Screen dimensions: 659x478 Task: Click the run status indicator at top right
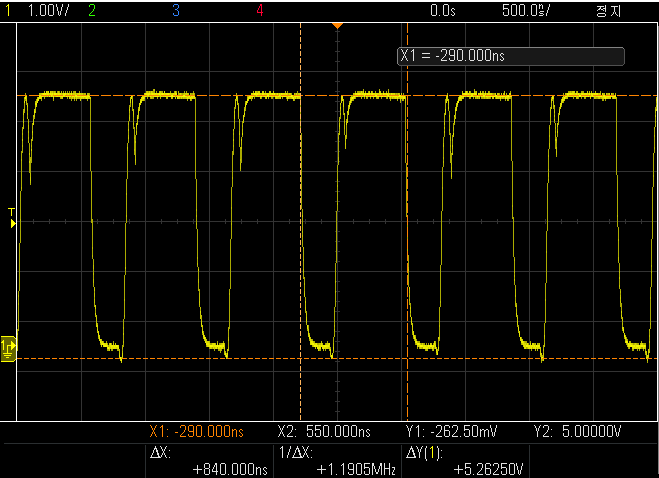(x=608, y=10)
